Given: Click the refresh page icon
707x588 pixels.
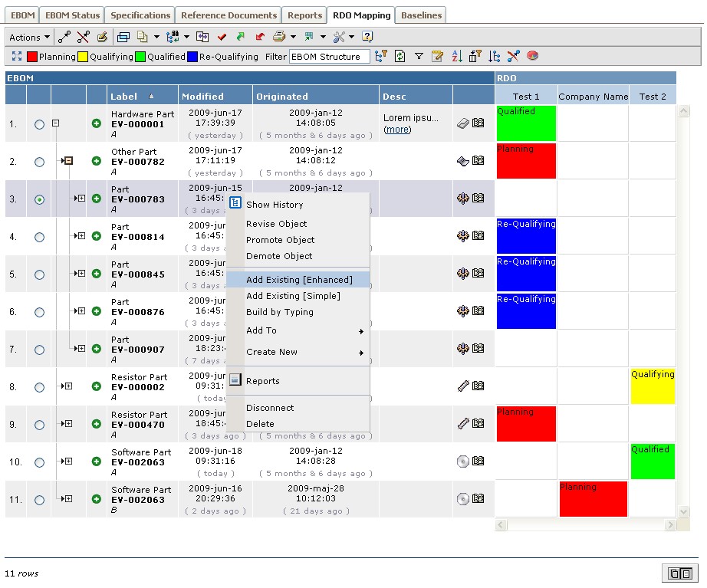Looking at the screenshot, I should tap(400, 57).
